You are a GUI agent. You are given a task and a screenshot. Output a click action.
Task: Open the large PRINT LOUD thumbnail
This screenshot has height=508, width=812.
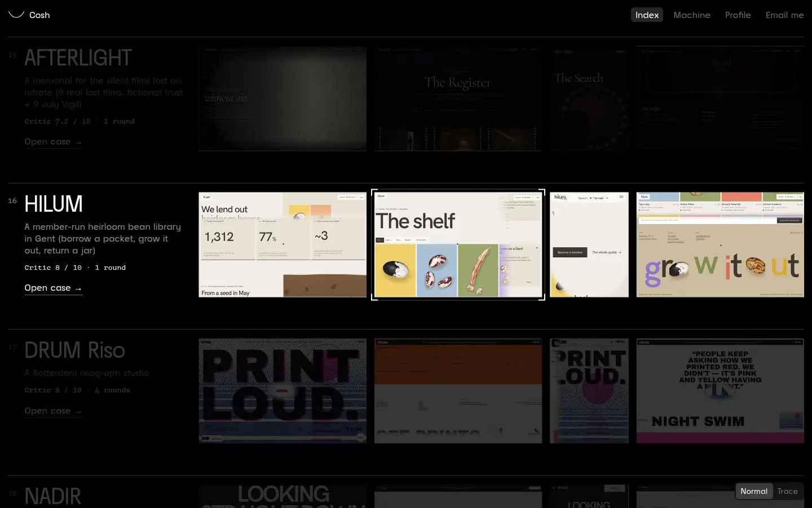283,391
